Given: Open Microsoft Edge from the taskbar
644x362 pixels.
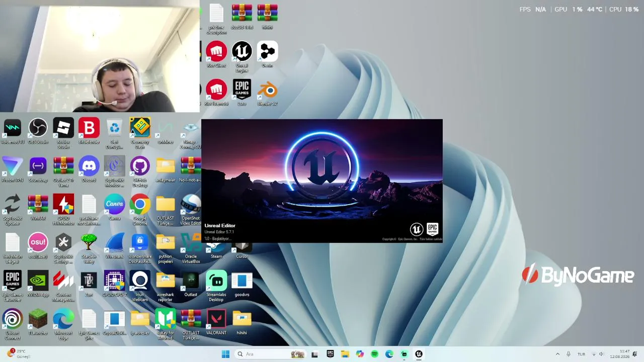Looking at the screenshot, I should 389,354.
